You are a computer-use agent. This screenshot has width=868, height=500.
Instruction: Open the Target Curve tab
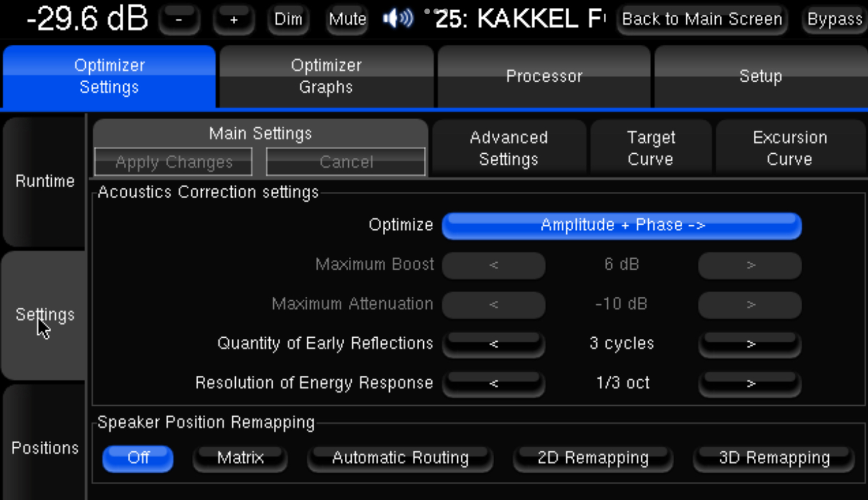pyautogui.click(x=650, y=148)
